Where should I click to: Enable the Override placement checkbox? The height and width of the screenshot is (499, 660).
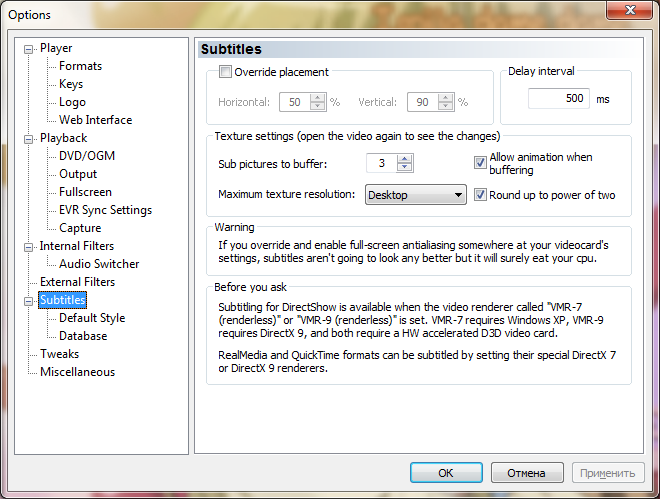tap(225, 72)
